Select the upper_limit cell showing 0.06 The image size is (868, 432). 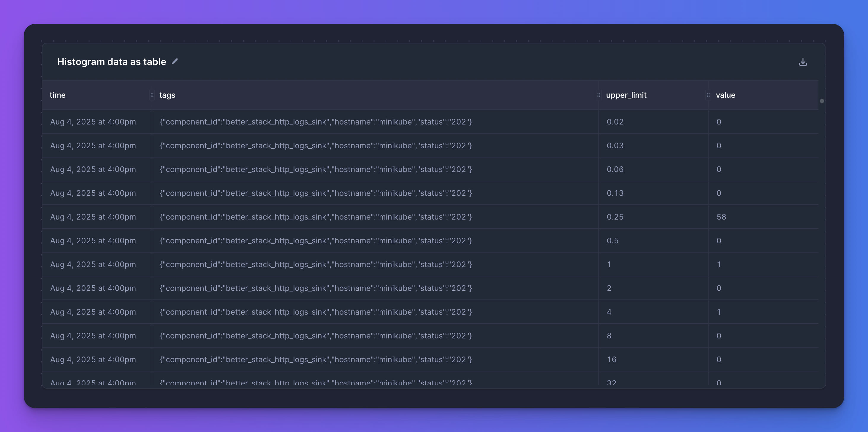(615, 169)
